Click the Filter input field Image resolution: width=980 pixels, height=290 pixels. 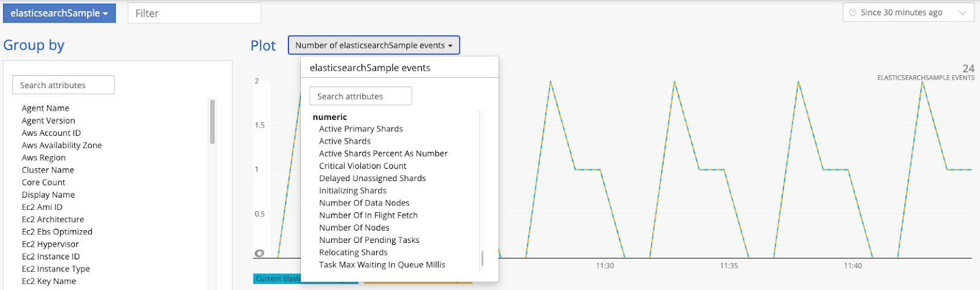(x=194, y=13)
